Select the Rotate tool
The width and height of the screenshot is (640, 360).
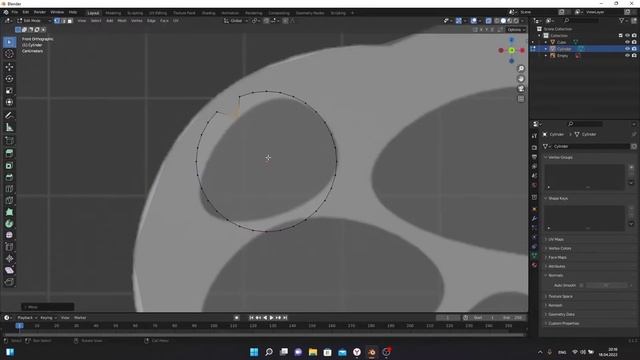pyautogui.click(x=9, y=78)
